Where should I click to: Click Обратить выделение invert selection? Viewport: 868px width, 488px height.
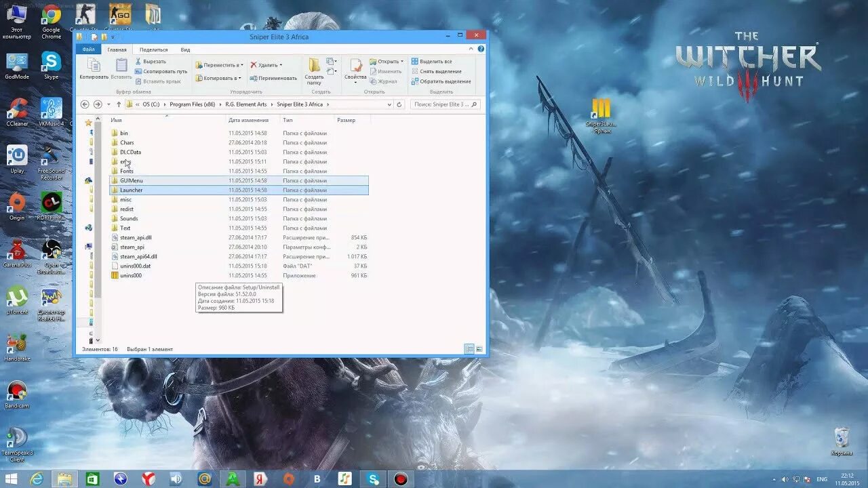(x=441, y=81)
